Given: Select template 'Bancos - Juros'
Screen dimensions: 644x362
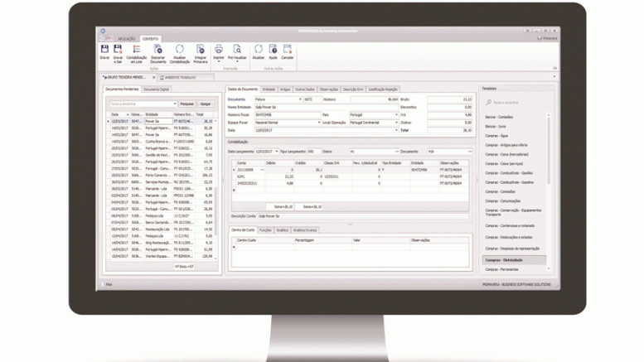Looking at the screenshot, I should [x=496, y=127].
